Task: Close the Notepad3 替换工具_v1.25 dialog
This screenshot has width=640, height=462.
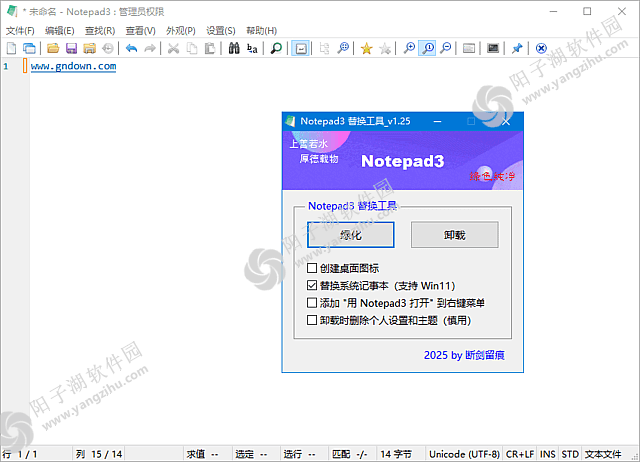Action: [x=506, y=122]
